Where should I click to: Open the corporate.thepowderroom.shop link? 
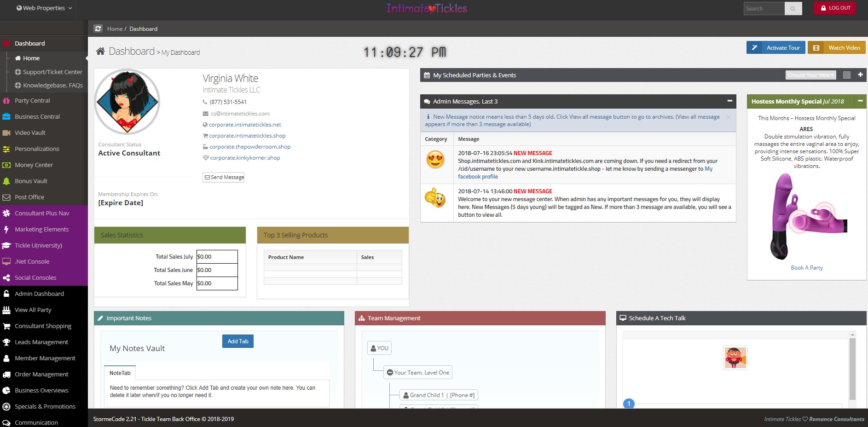[250, 147]
